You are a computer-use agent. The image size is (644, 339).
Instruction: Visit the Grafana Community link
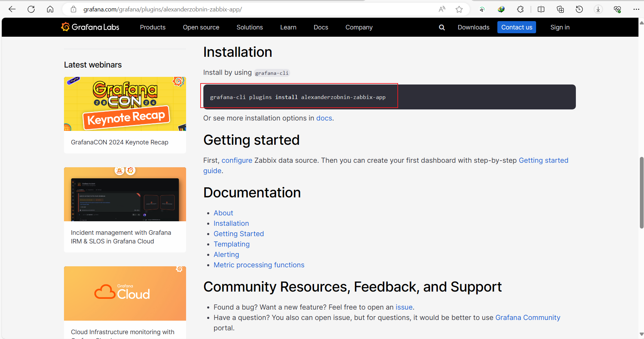pyautogui.click(x=528, y=318)
